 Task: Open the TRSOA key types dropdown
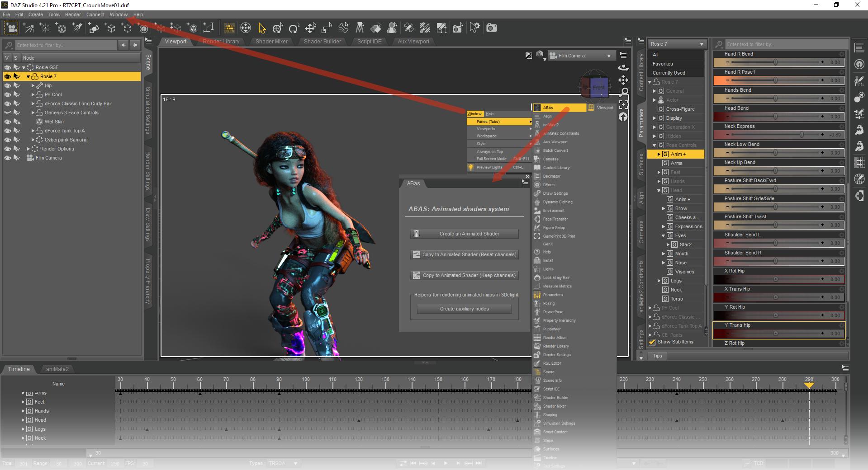283,463
